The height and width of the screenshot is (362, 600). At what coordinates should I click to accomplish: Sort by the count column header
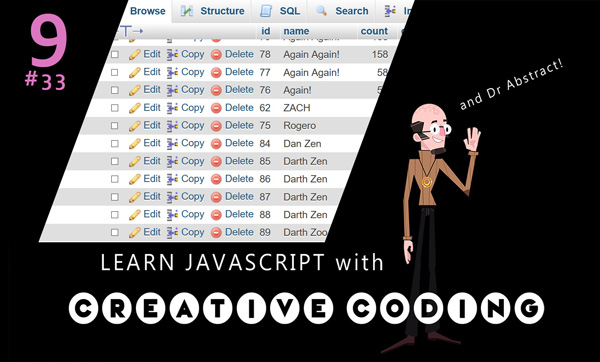[374, 31]
